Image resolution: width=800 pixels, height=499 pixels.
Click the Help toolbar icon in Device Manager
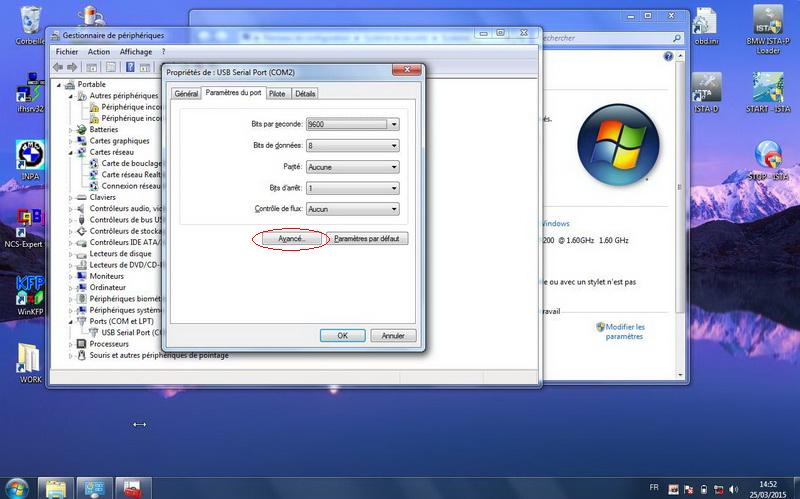tap(130, 67)
